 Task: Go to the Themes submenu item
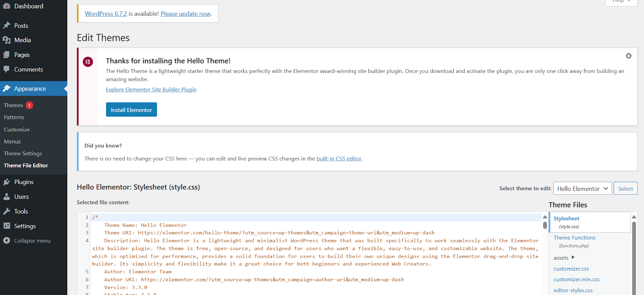pos(14,105)
